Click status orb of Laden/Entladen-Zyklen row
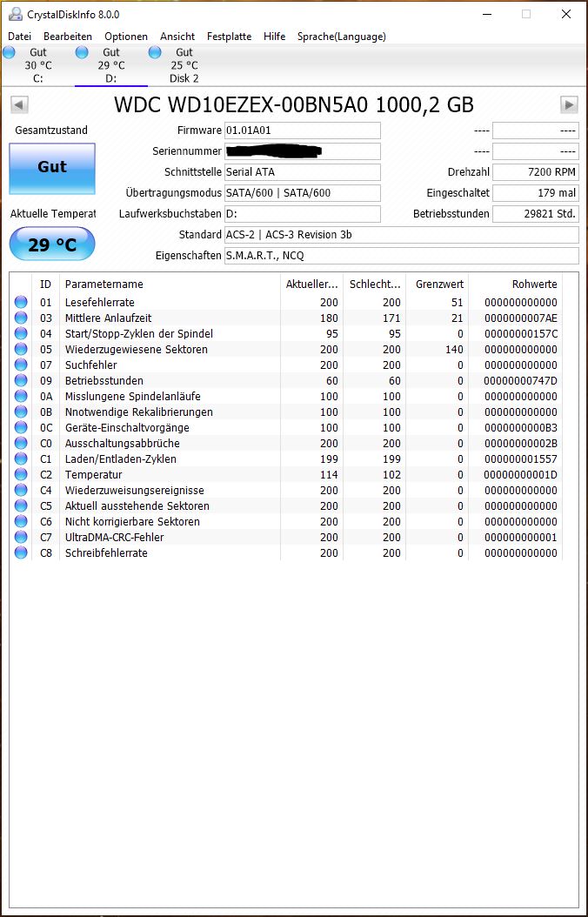588x917 pixels. tap(21, 458)
